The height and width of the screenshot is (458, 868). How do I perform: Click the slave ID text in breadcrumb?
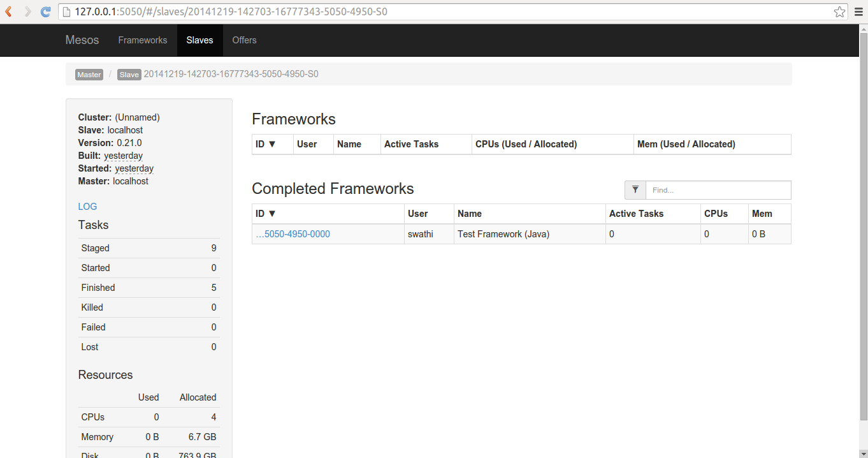click(x=231, y=74)
